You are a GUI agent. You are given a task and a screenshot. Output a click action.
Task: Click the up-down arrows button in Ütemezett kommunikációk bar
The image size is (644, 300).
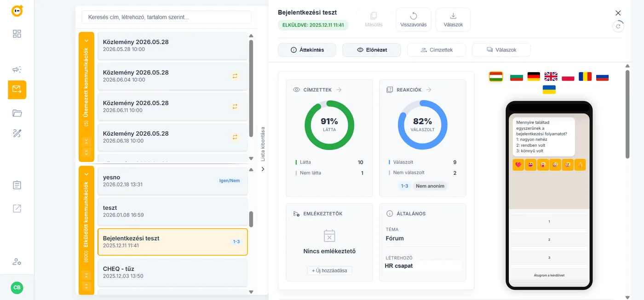pos(86,152)
